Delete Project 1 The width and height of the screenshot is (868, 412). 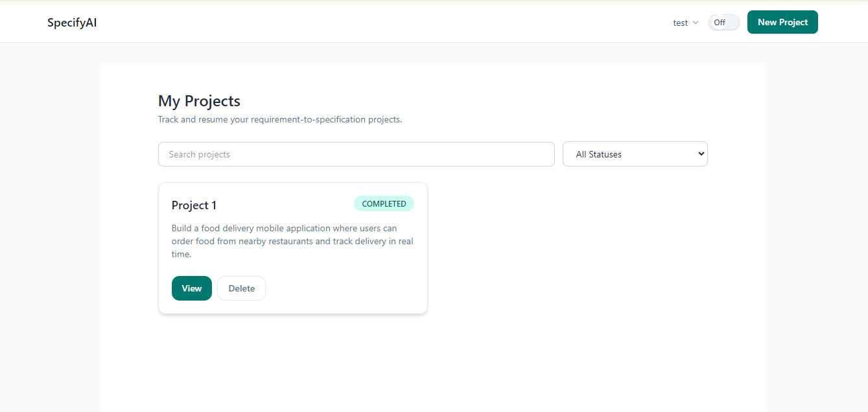(241, 288)
